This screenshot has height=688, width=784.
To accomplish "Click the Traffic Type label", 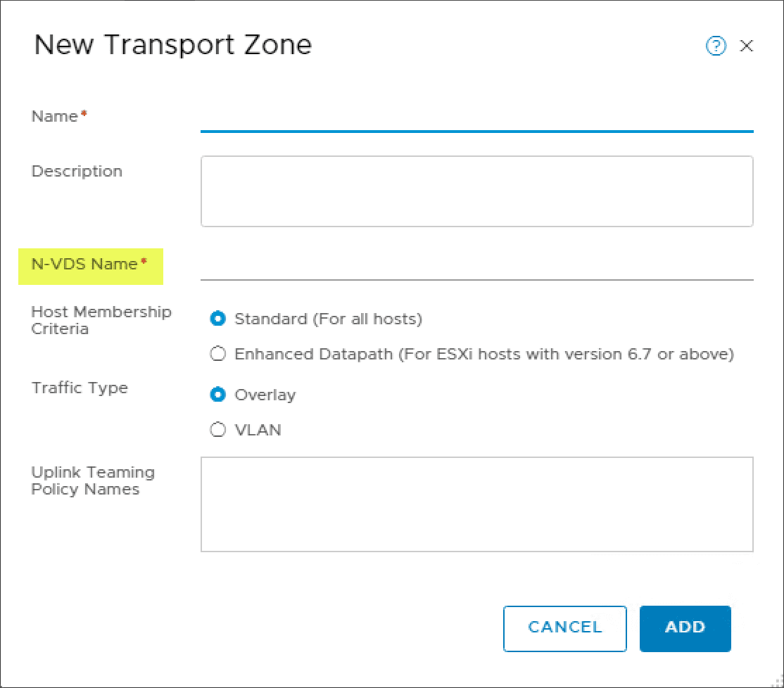I will pyautogui.click(x=80, y=388).
